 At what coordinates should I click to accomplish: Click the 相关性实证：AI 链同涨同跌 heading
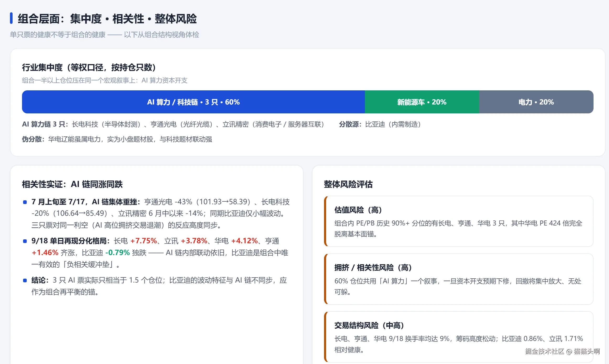(x=72, y=184)
